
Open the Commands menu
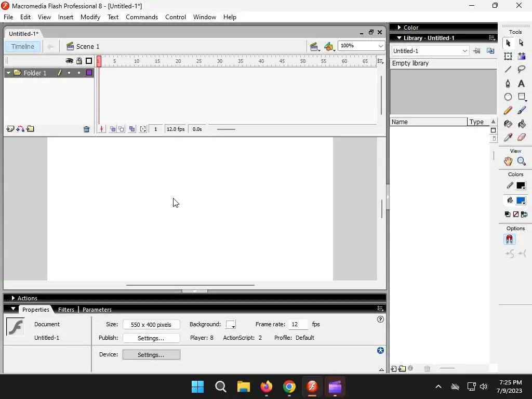[x=142, y=17]
